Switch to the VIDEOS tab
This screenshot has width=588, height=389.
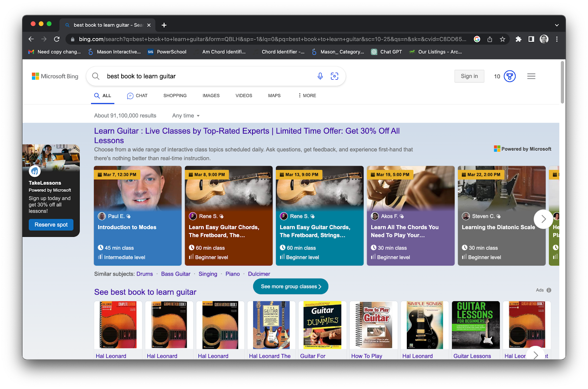[x=244, y=96]
